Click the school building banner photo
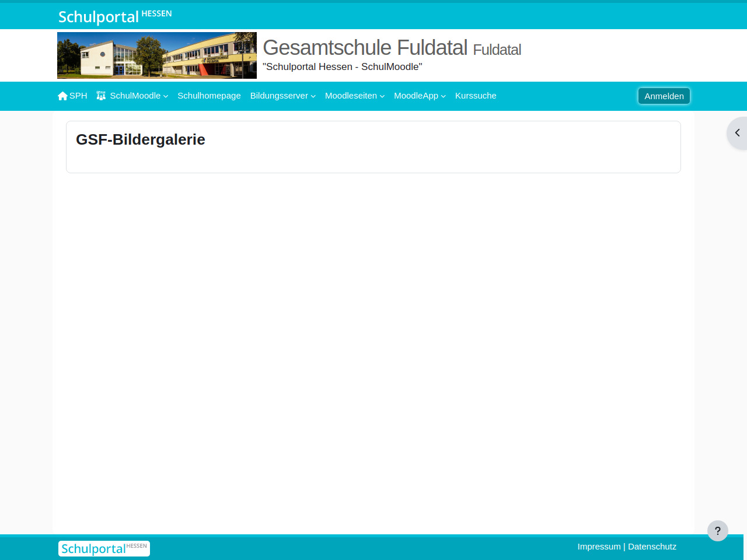This screenshot has width=747, height=560. coord(157,55)
